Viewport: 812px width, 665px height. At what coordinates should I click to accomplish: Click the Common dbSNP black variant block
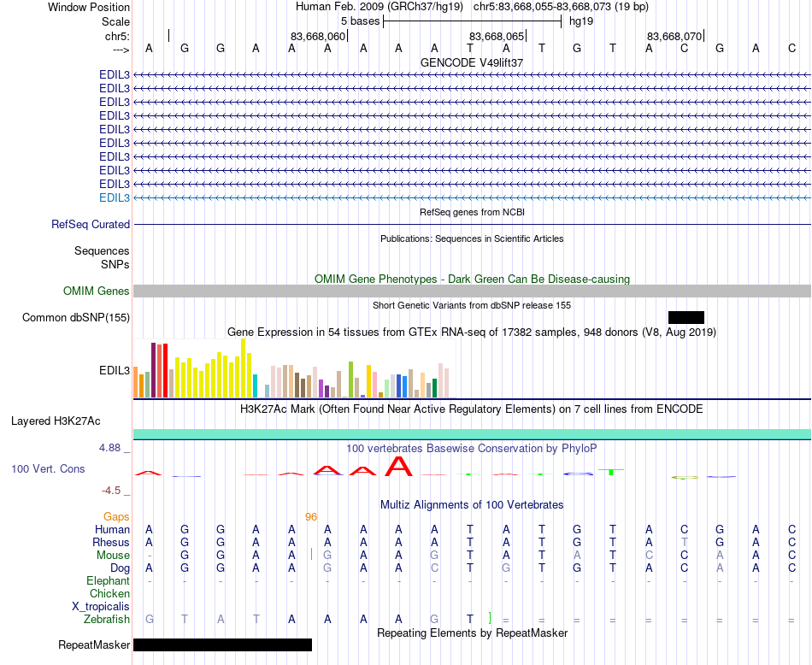[686, 317]
